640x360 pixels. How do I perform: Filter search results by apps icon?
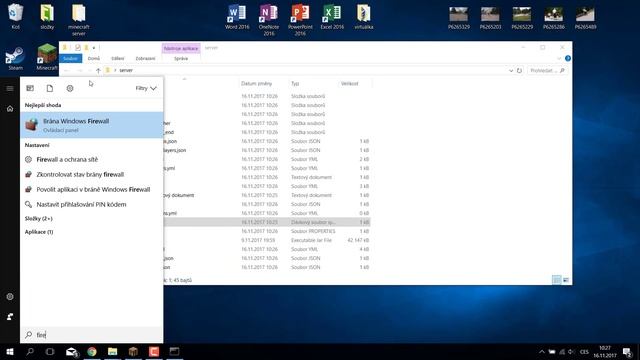30,88
